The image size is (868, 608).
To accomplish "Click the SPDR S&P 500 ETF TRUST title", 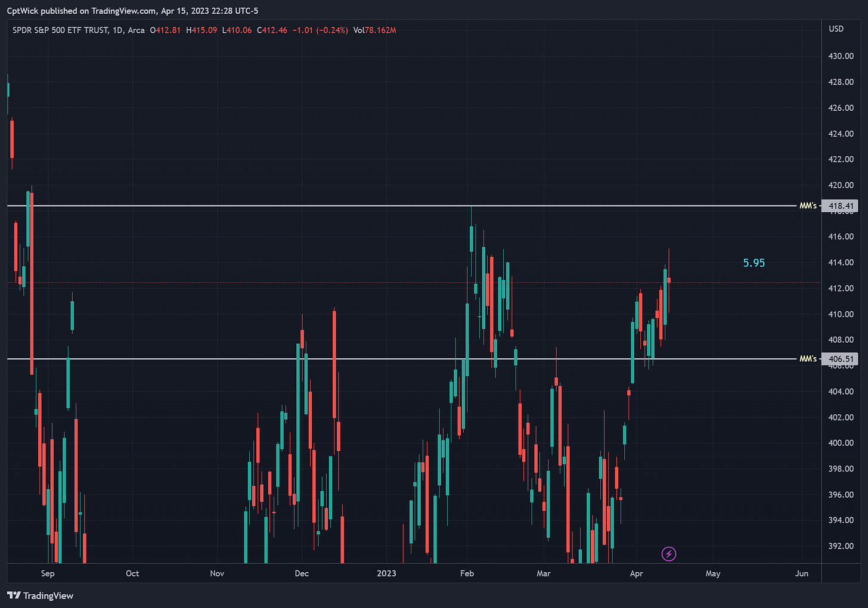I will click(60, 30).
